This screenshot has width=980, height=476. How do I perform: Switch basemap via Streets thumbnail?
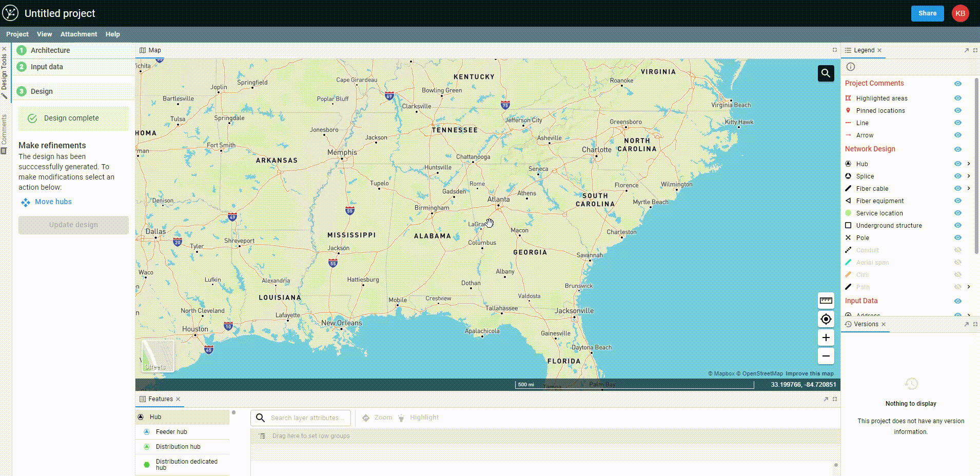[158, 356]
